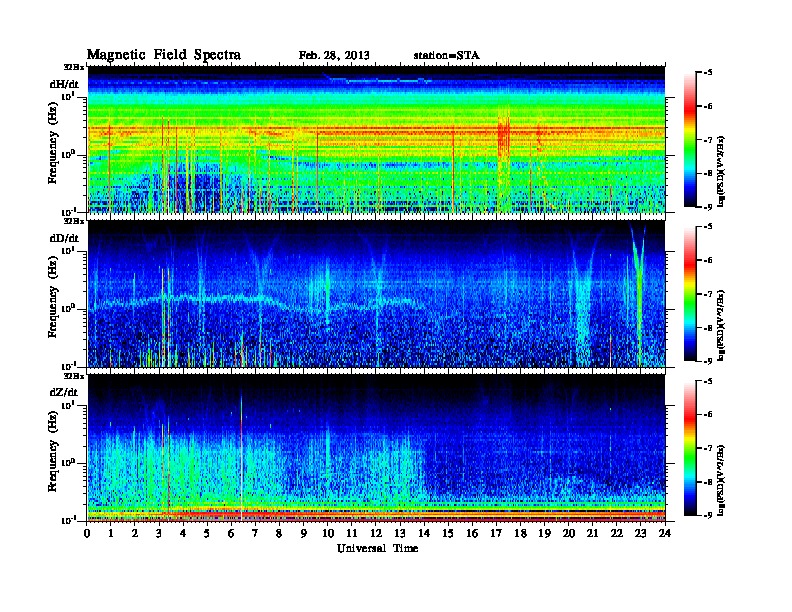792x612 pixels.
Task: Click the 32Hz label above the dH/dt panel
Action: coord(74,67)
